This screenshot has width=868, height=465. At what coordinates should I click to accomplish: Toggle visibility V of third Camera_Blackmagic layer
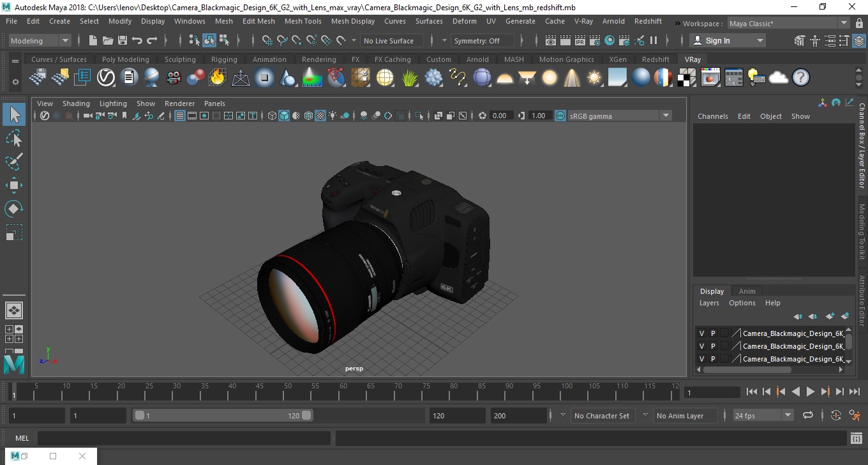tap(701, 359)
